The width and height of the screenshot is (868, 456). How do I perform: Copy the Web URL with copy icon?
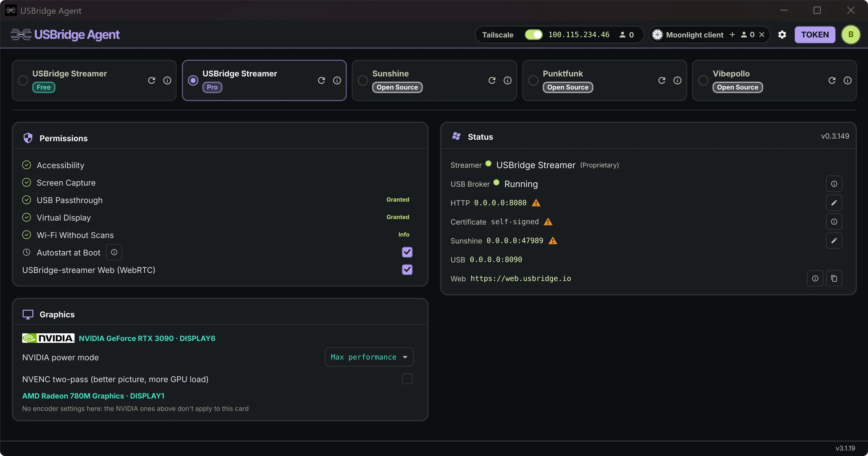(834, 278)
